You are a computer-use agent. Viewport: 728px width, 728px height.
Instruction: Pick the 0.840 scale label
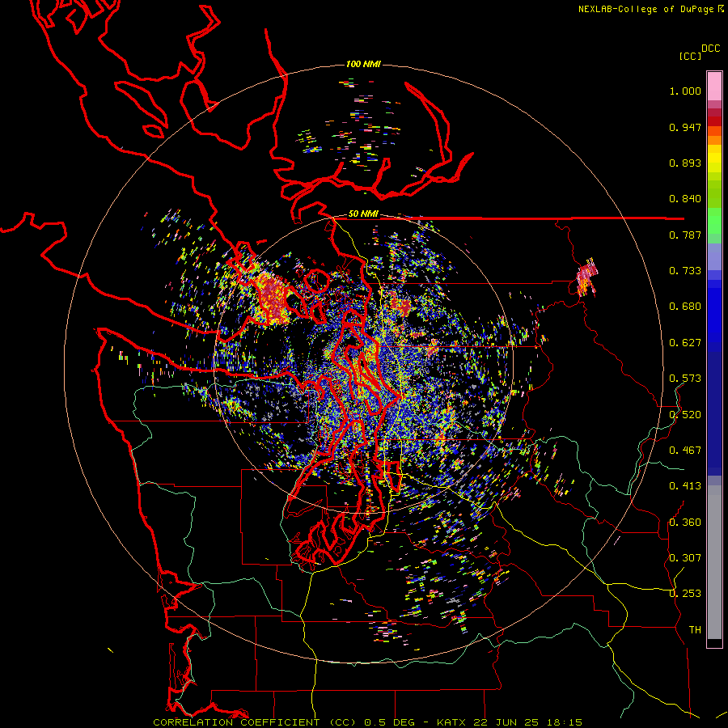[685, 199]
